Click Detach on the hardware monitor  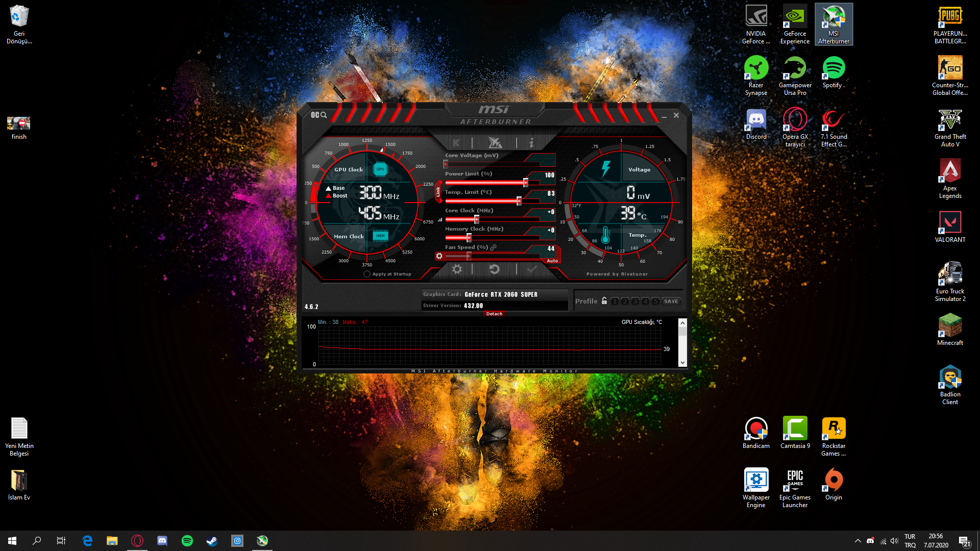point(494,314)
